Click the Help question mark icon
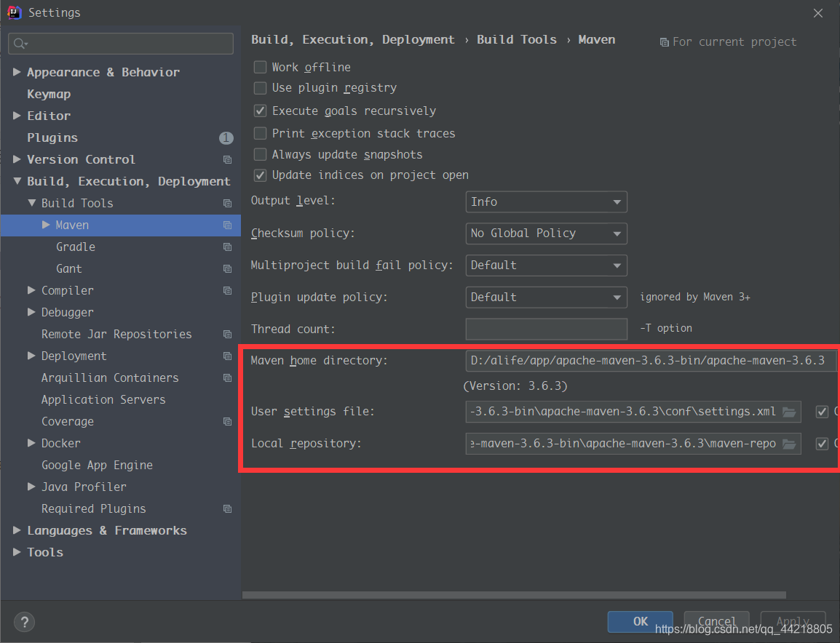The height and width of the screenshot is (643, 840). [24, 622]
